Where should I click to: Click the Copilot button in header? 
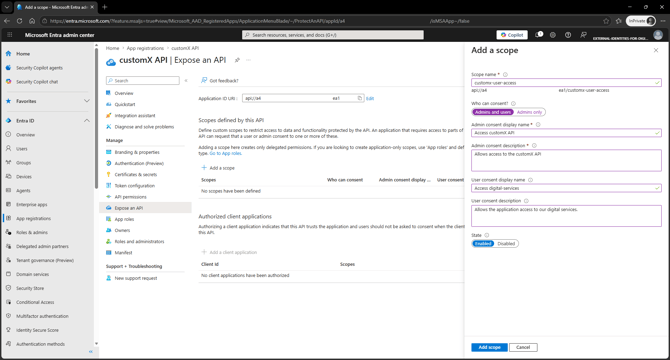pyautogui.click(x=512, y=35)
